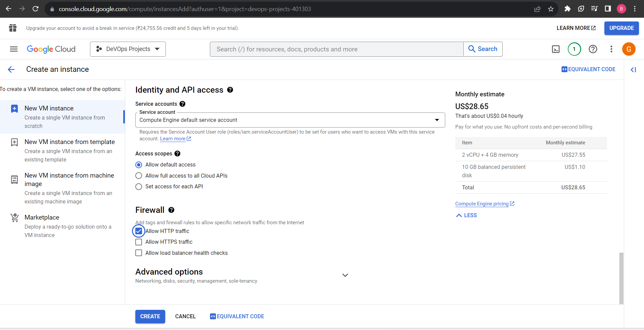
Task: Focus the resource search field
Action: [337, 49]
